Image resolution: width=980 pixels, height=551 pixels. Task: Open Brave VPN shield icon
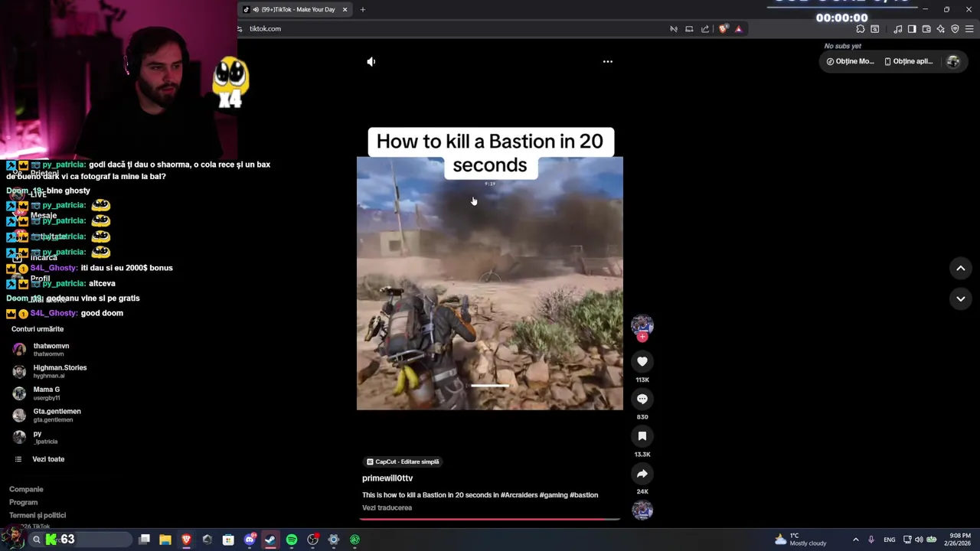pos(955,29)
